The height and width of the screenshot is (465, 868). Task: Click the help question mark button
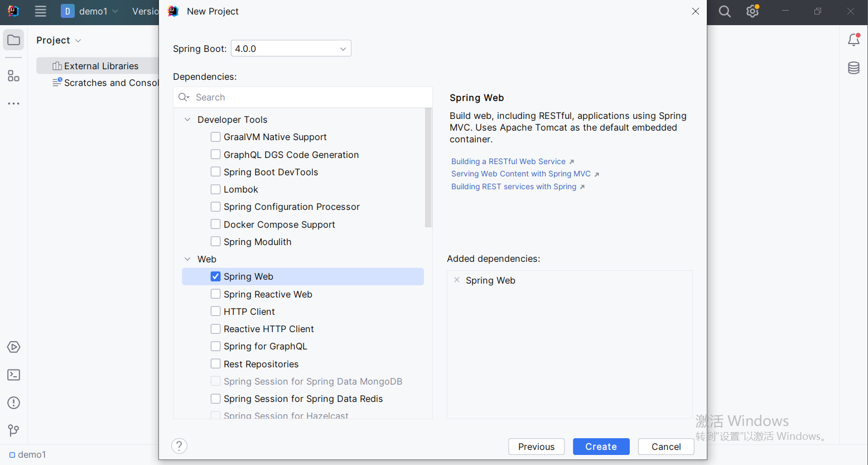[x=179, y=446]
